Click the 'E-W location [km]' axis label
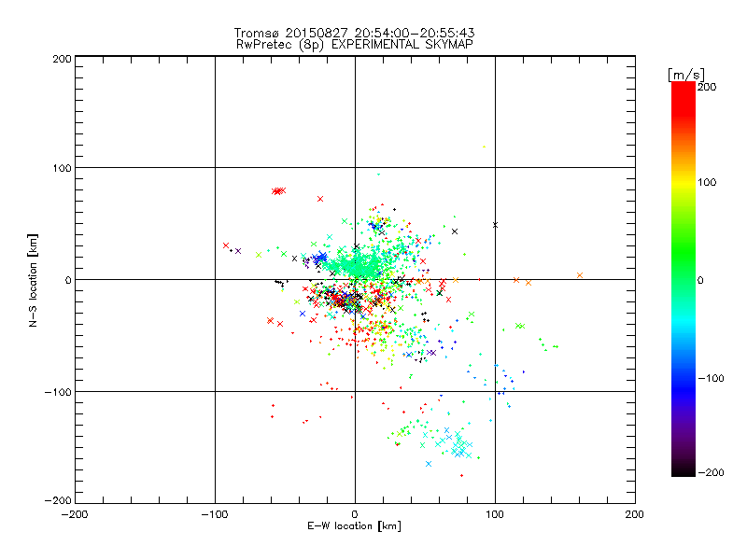The width and height of the screenshot is (747, 560). (x=354, y=526)
